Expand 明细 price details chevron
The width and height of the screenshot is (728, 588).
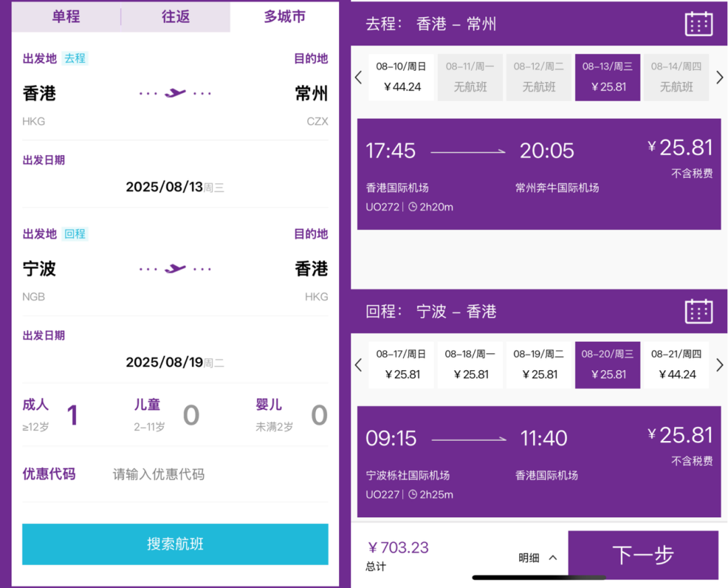click(553, 558)
